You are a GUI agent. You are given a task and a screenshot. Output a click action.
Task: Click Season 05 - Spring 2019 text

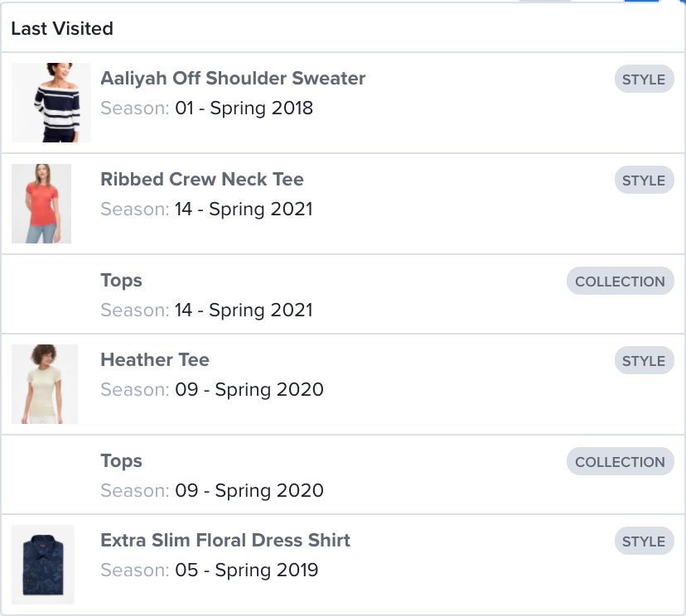(x=210, y=570)
